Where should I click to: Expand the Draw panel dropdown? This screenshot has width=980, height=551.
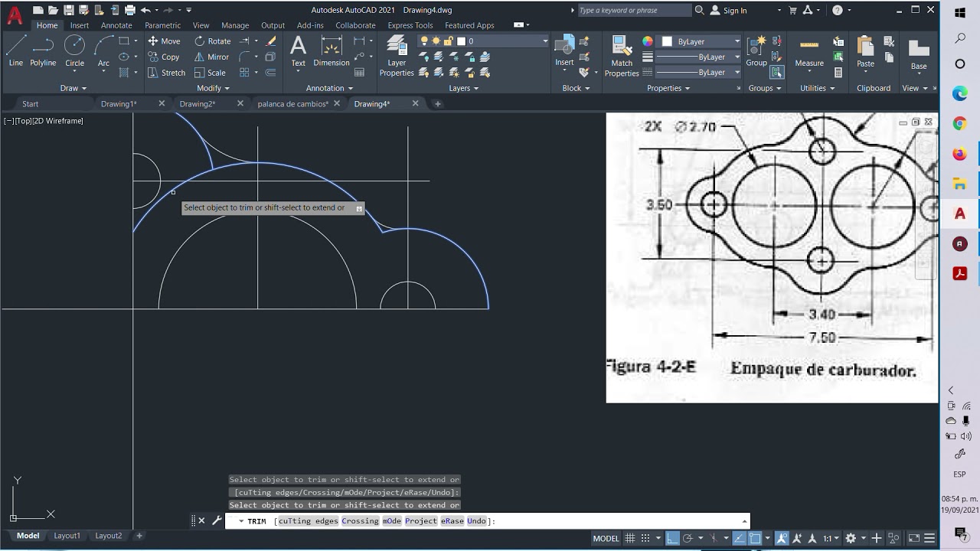[x=73, y=88]
